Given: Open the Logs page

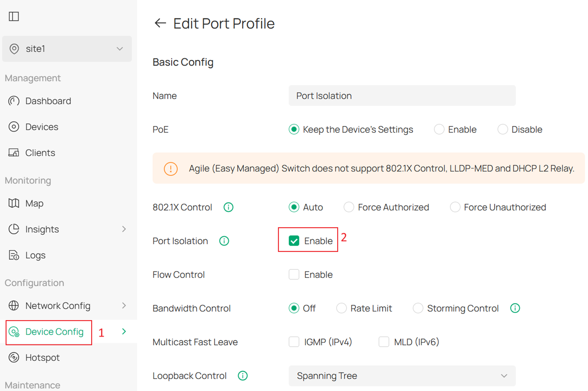Looking at the screenshot, I should tap(35, 255).
